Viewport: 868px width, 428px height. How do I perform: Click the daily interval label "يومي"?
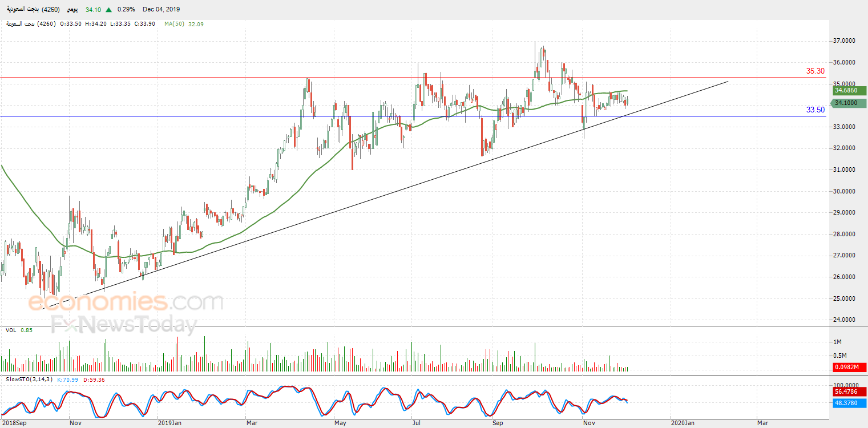tap(71, 10)
